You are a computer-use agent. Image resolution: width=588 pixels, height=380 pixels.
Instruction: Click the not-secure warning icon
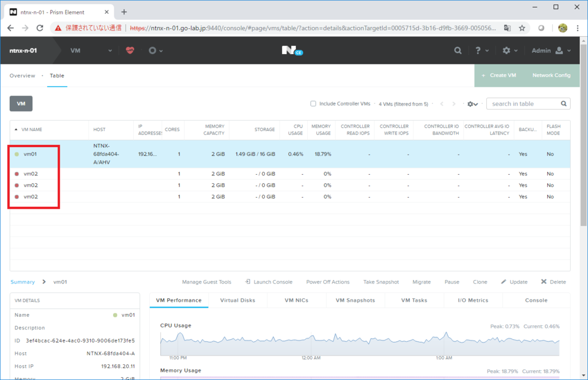58,28
